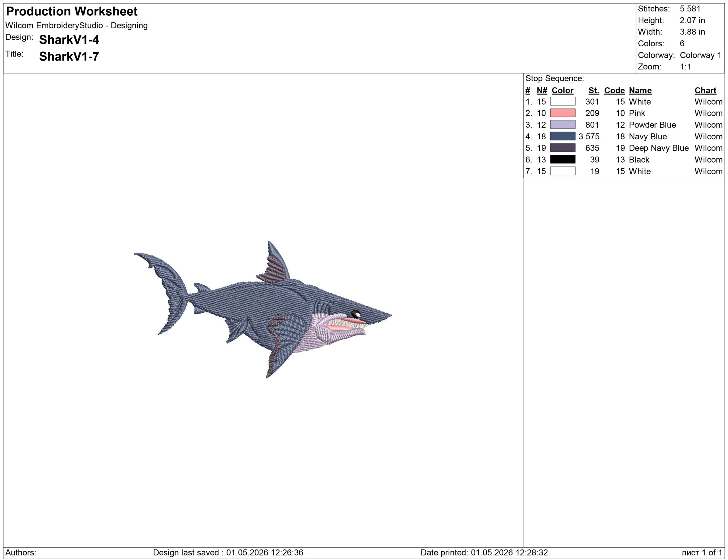Screen dimensions: 728x560
Task: Click the last White swatch in row 7
Action: click(562, 171)
